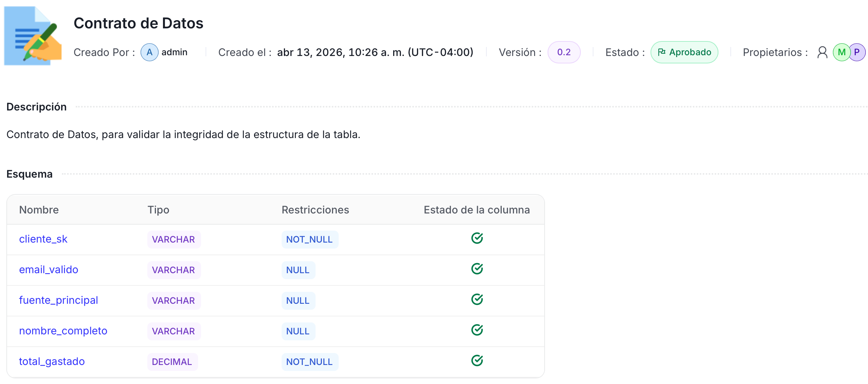Click the Contrato de Datos document icon

click(32, 35)
